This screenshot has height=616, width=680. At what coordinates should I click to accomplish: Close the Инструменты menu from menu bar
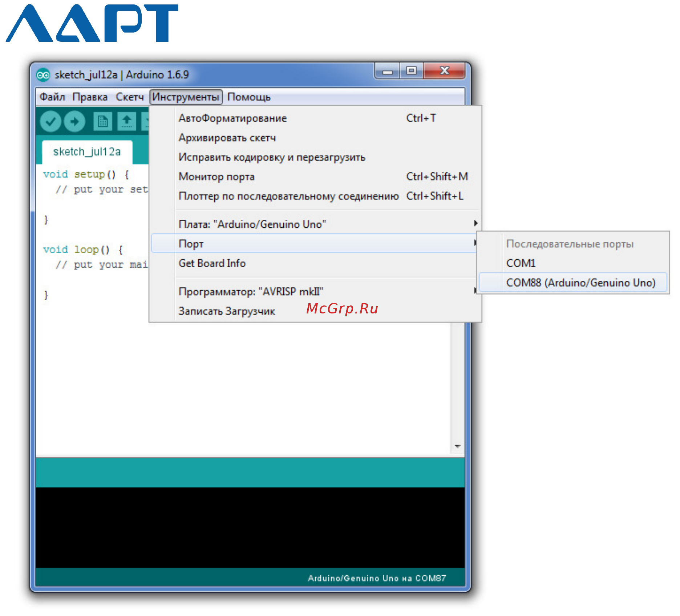(x=186, y=97)
